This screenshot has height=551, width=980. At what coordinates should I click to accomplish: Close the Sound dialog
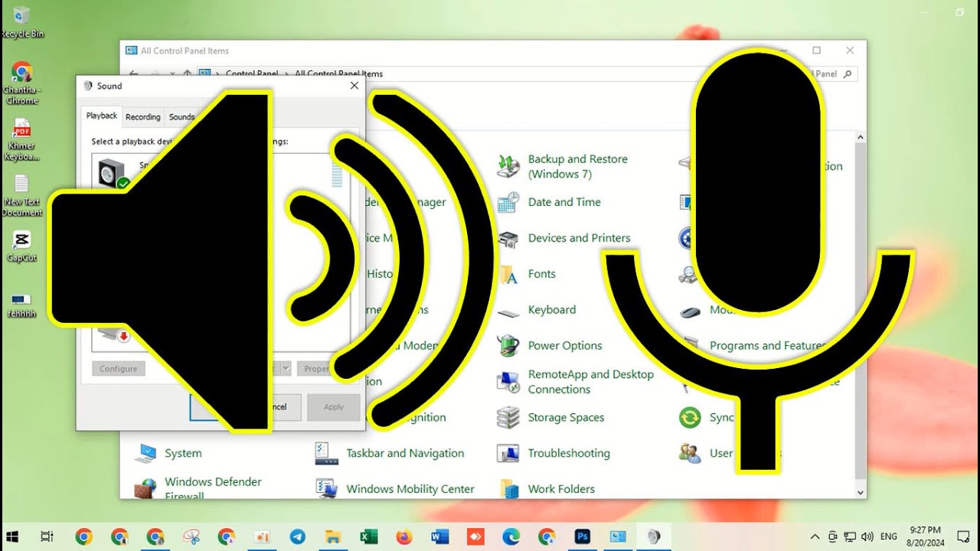[x=354, y=86]
